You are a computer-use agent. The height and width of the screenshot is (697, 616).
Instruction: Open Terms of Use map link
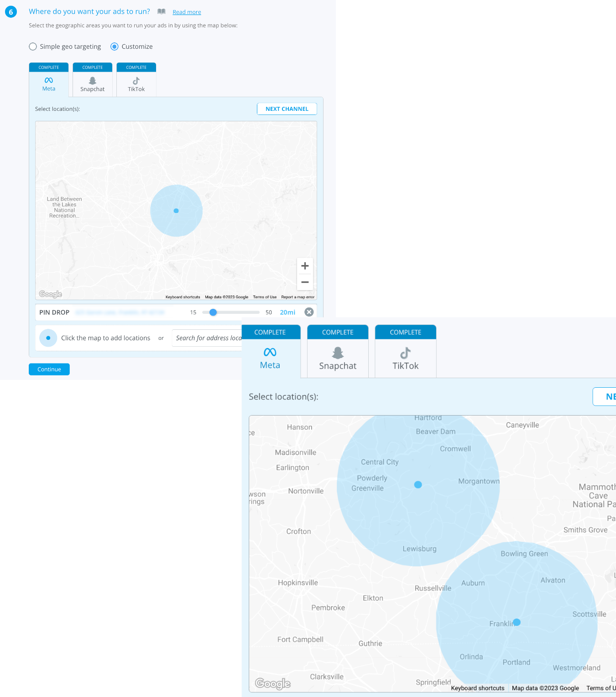265,297
